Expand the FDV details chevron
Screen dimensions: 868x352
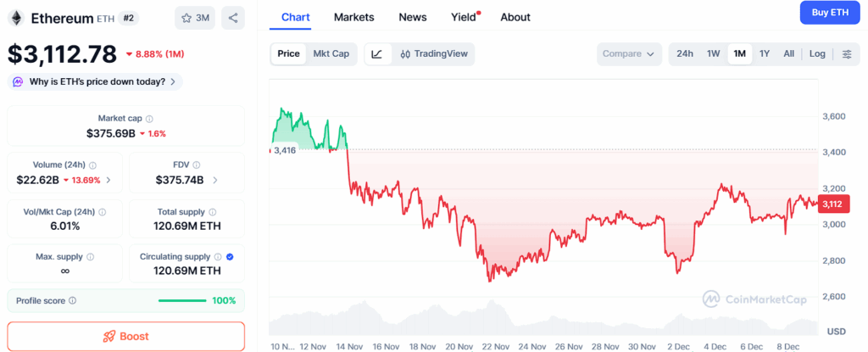[214, 180]
